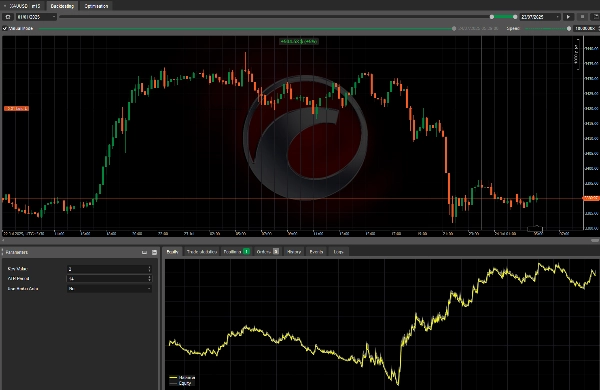This screenshot has width=600, height=390.
Task: Open the Log tab
Action: 338,251
